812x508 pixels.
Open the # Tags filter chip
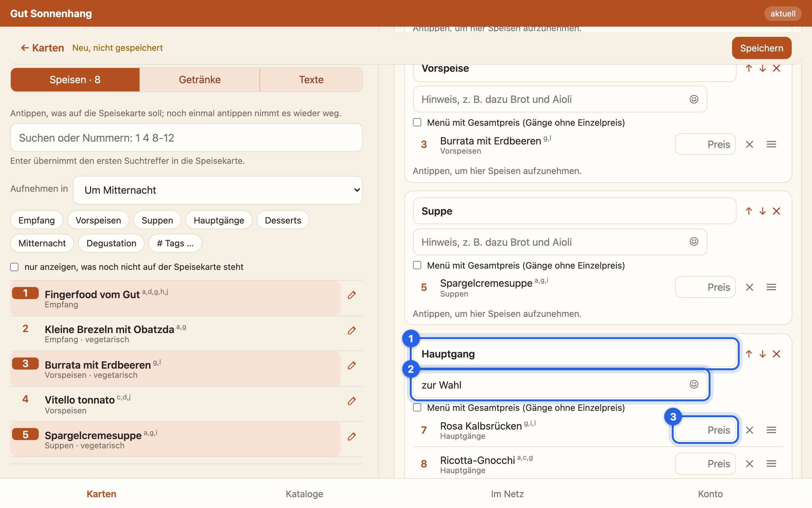pos(175,243)
